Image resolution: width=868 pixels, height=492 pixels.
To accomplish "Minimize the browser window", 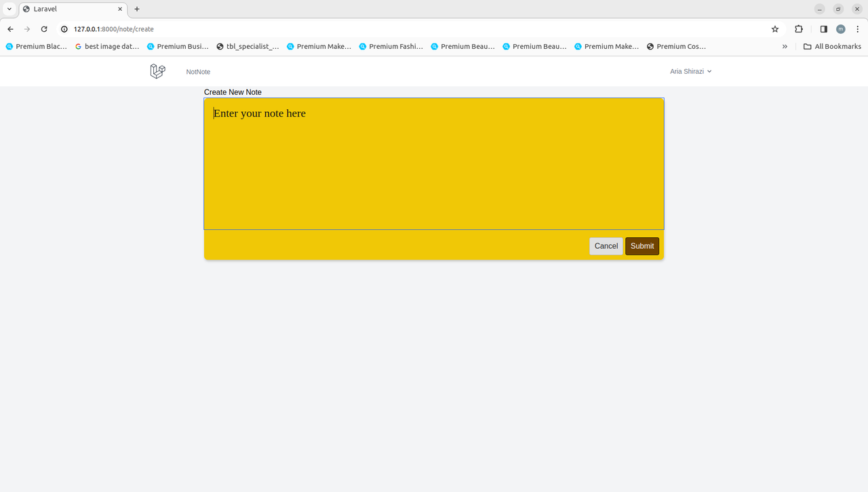I will click(820, 9).
